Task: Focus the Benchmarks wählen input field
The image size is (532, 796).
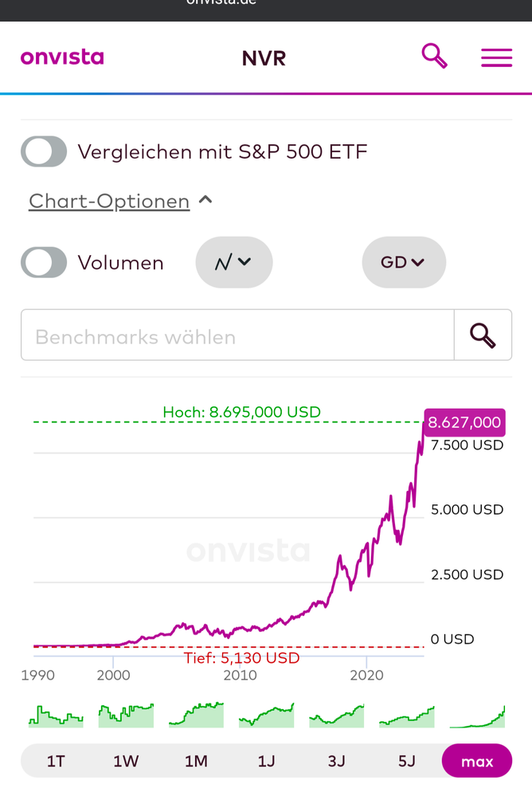Action: tap(237, 335)
